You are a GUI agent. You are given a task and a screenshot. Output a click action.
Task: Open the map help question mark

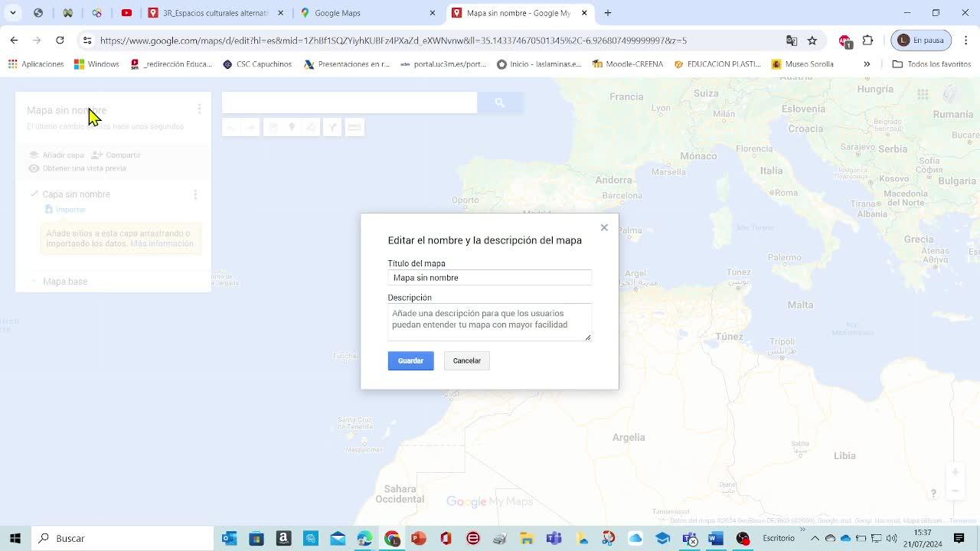(x=933, y=494)
